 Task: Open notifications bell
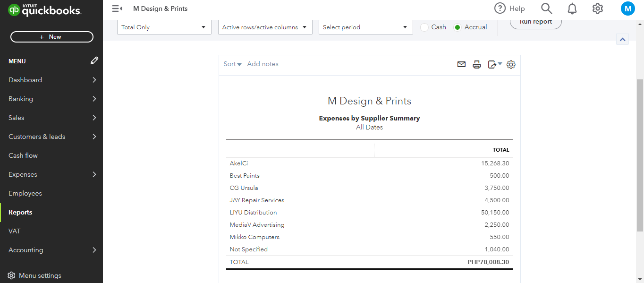(x=572, y=9)
